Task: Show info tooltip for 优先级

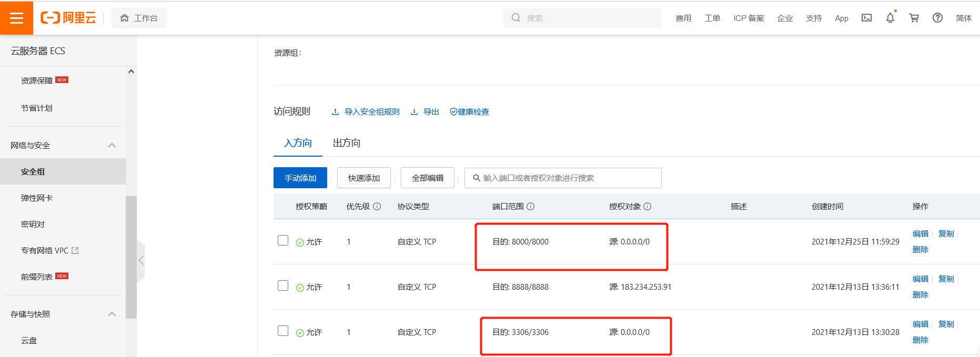Action: coord(377,207)
